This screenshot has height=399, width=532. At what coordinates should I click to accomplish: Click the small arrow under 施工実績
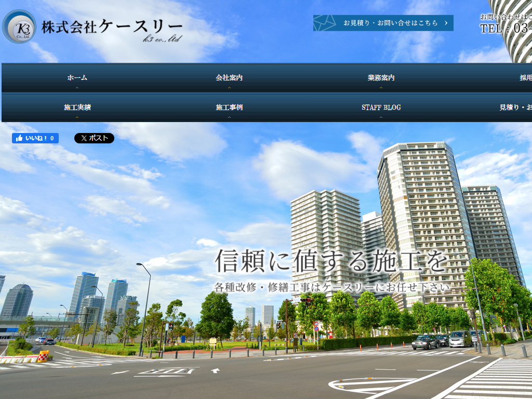pyautogui.click(x=77, y=117)
